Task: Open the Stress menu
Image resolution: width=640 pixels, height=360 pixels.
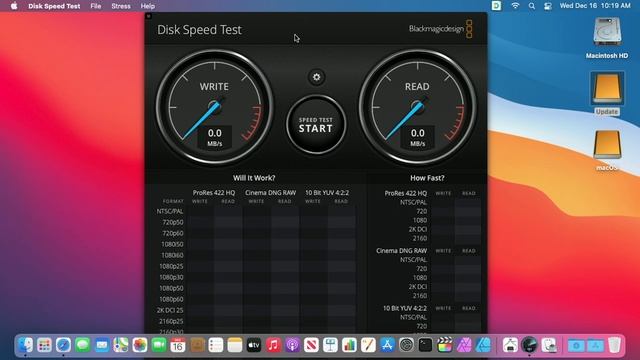Action: click(121, 6)
